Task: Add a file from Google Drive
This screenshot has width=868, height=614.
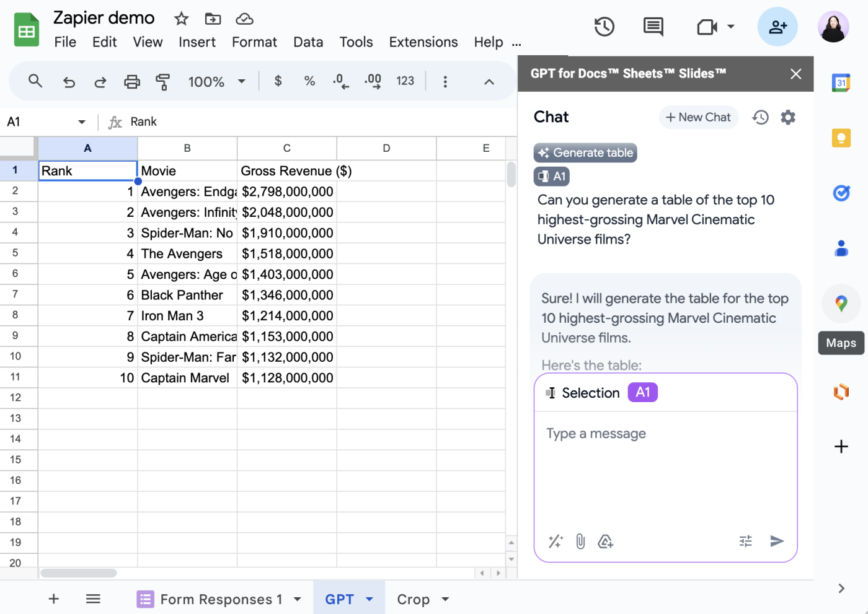Action: click(x=605, y=542)
